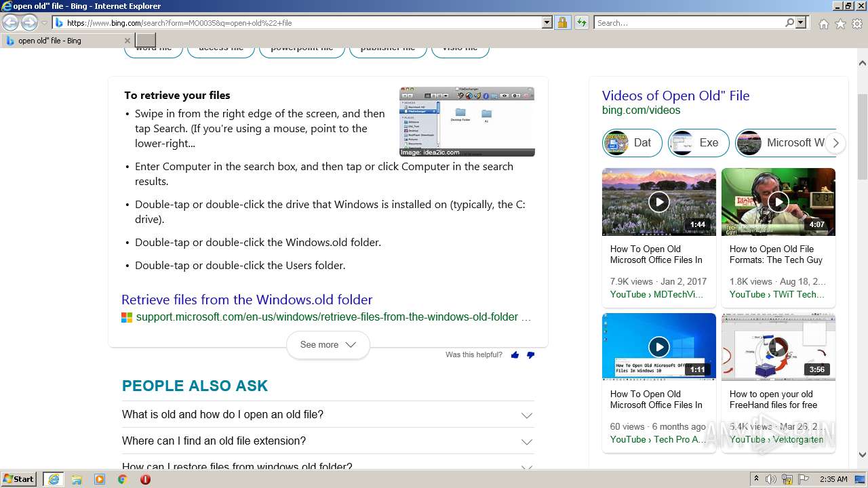Open 'How to Open Old File Formats: The Tech Guy' title

click(x=776, y=254)
